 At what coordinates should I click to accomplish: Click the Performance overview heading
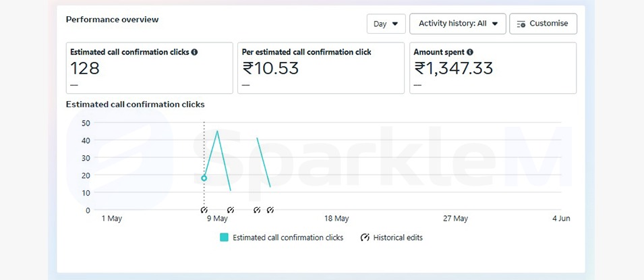(112, 20)
